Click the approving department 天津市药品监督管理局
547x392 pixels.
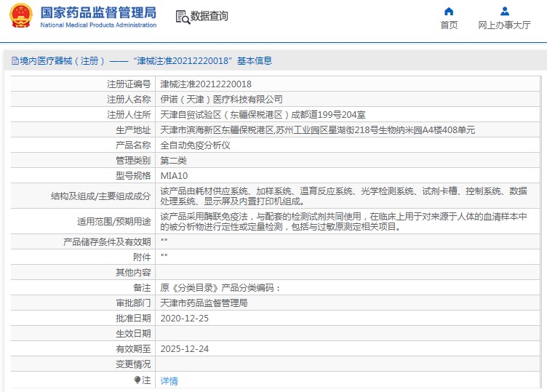tap(204, 303)
